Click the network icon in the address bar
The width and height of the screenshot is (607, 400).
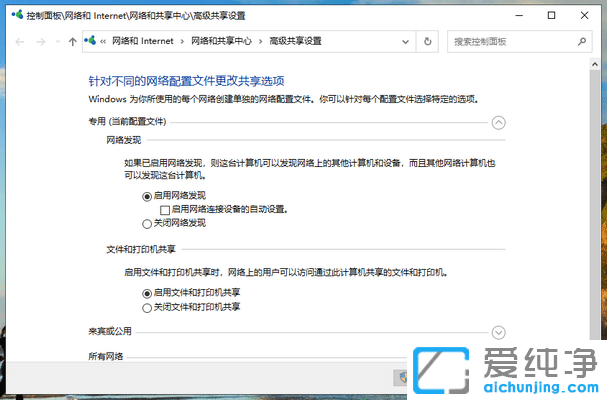pyautogui.click(x=91, y=41)
